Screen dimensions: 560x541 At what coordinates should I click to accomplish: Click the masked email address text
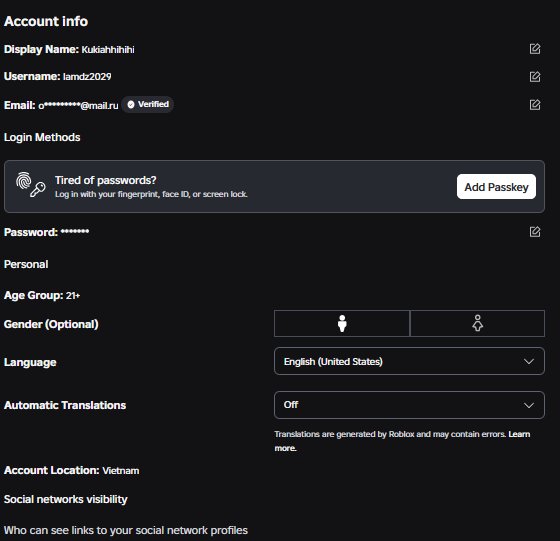(78, 106)
